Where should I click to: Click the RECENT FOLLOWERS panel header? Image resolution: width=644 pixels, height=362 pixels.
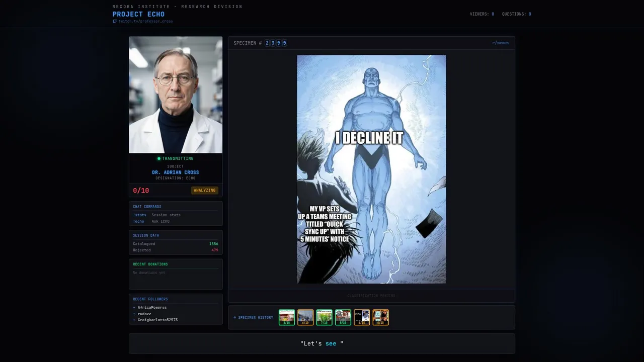(150, 299)
